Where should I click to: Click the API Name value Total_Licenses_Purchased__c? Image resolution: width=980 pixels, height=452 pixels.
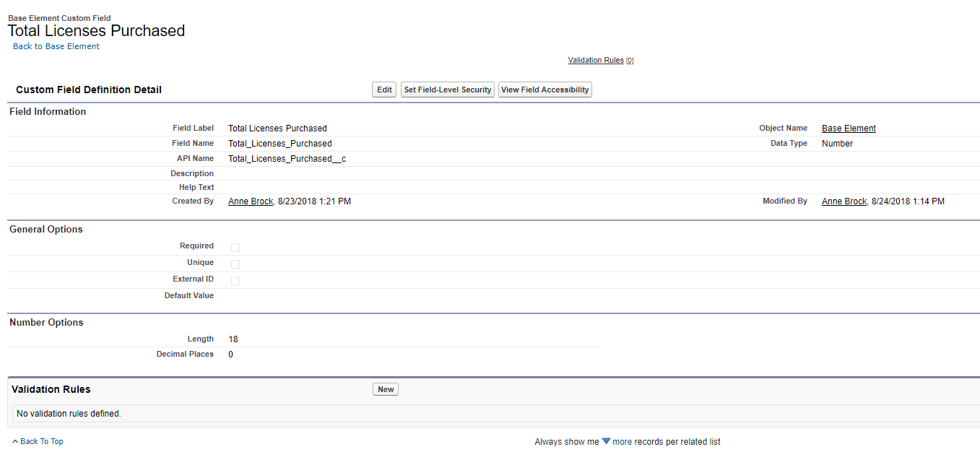(287, 159)
